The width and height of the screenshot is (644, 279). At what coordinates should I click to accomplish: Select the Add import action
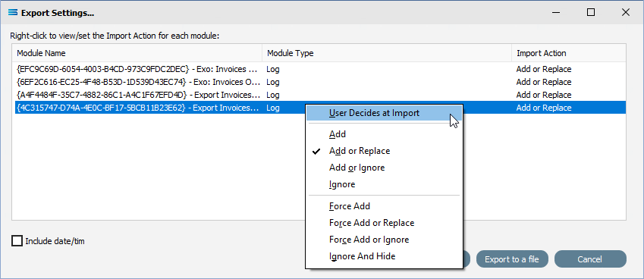(x=384, y=134)
